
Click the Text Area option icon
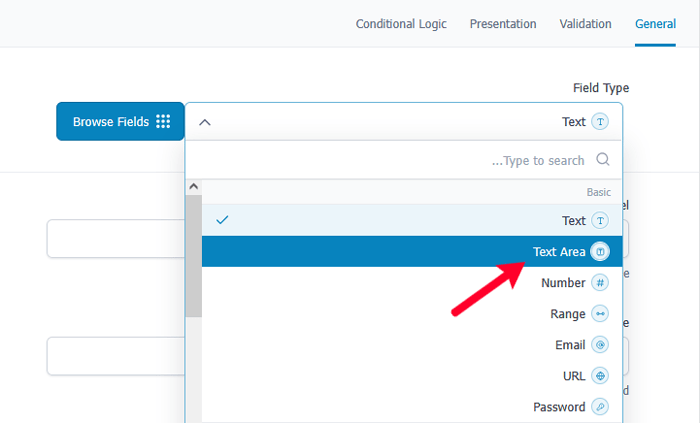(x=600, y=252)
